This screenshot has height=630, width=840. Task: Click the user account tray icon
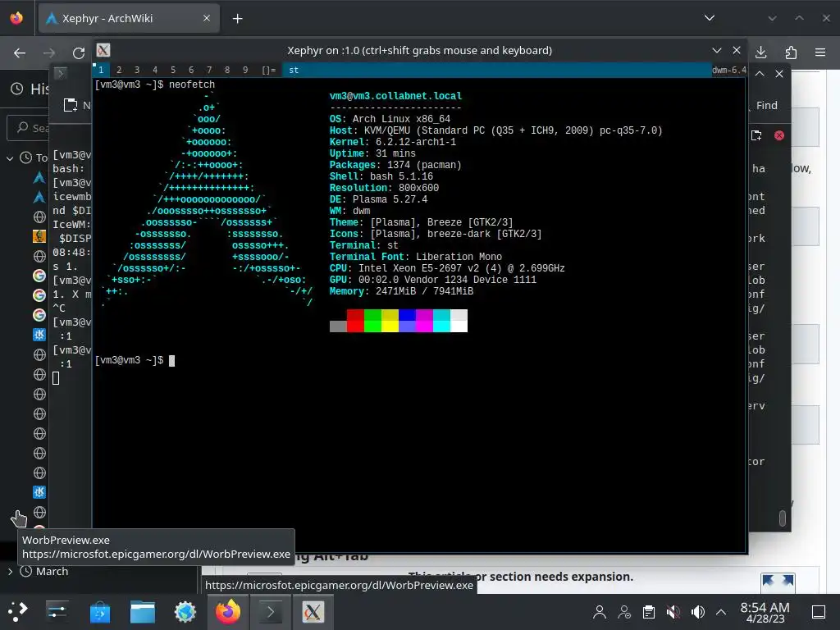(600, 612)
